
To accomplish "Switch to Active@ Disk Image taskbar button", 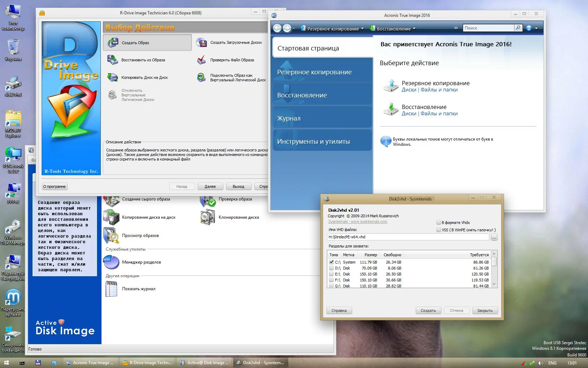I will coord(204,363).
